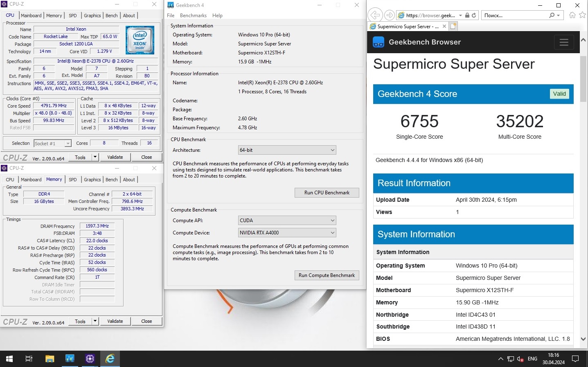Click scroll down arrow in browser

[583, 339]
